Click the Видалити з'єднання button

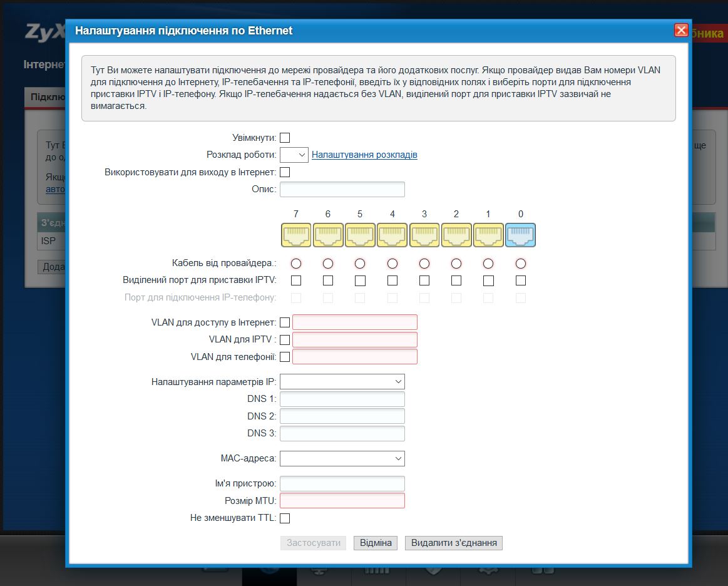click(x=454, y=543)
